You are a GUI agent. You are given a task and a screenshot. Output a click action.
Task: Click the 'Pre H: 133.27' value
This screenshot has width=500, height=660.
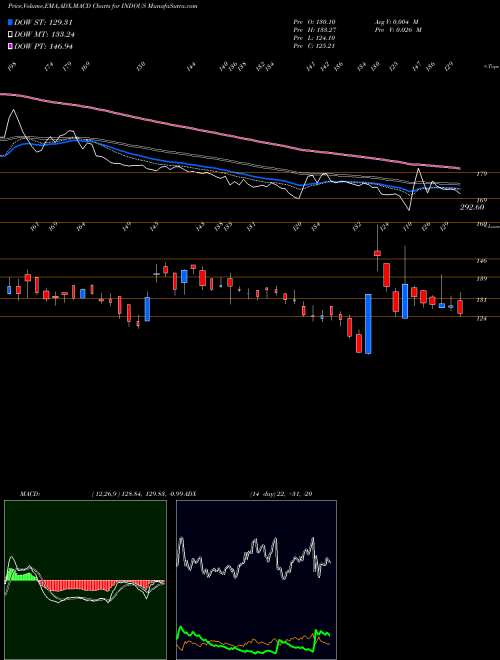(x=314, y=30)
